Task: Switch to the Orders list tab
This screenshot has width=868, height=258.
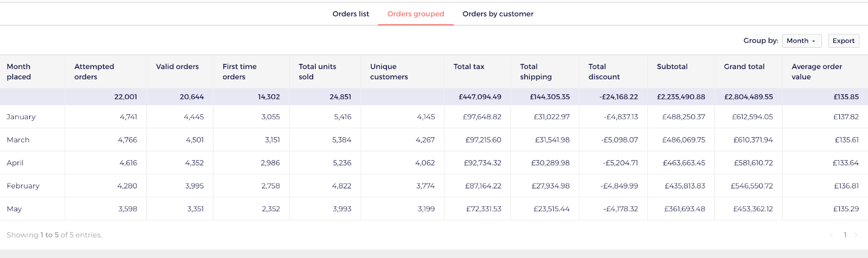Action: click(x=350, y=14)
